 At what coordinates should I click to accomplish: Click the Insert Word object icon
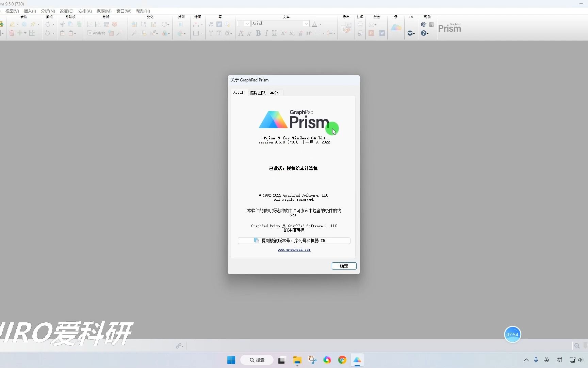[219, 24]
